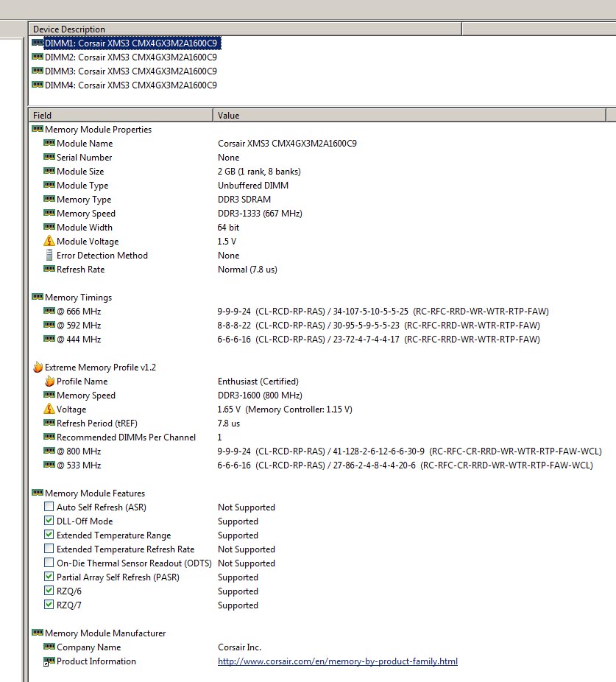Select the @ 444 MHz timings value
This screenshot has width=616, height=682.
point(378,340)
